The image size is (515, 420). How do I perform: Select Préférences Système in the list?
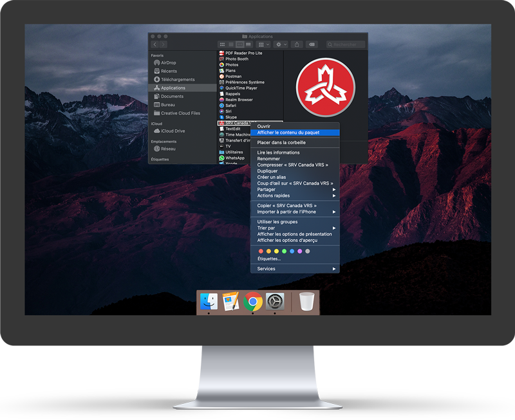coord(250,82)
